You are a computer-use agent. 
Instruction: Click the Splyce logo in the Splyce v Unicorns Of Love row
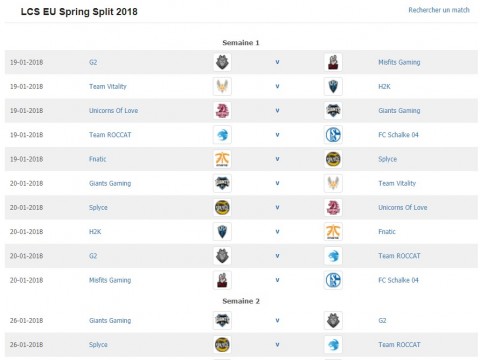222,208
